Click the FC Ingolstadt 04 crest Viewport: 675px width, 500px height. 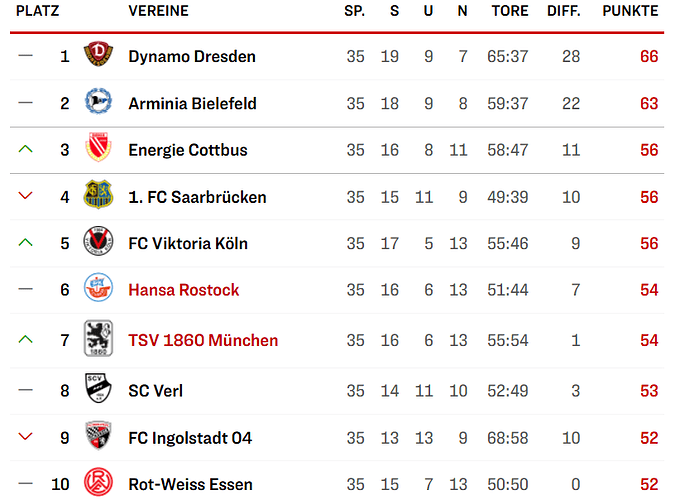coord(98,435)
